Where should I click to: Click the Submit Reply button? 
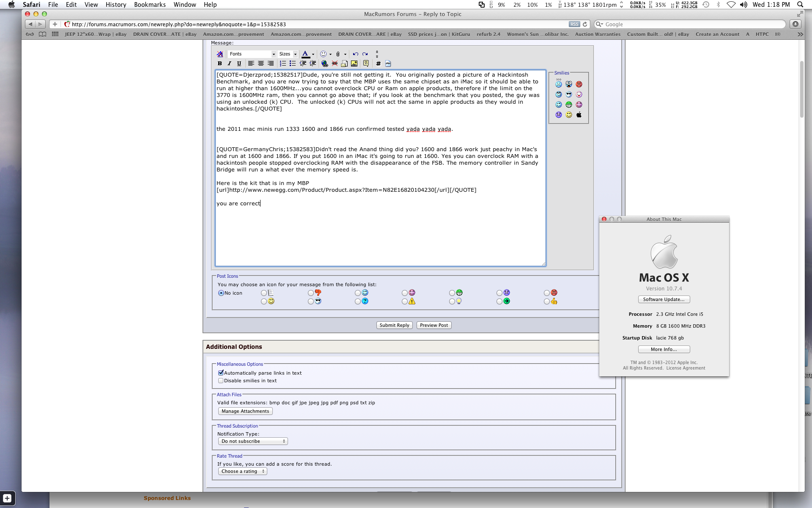[x=394, y=325]
